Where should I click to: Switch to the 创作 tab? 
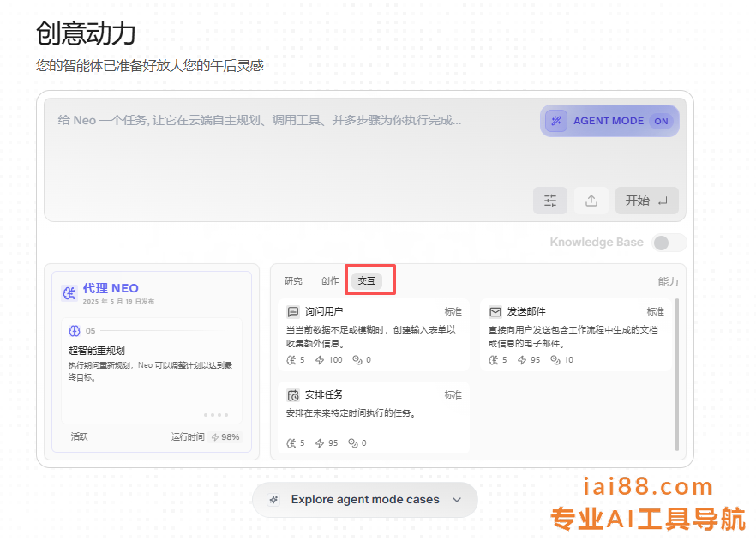click(x=330, y=281)
